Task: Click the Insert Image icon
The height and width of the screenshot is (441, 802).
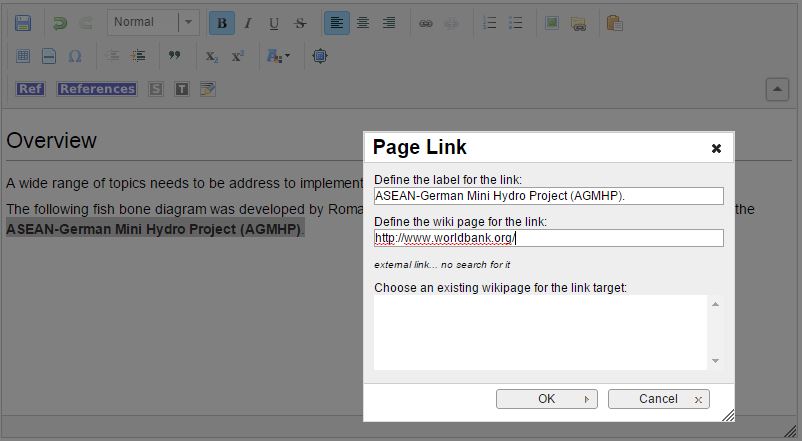Action: [551, 22]
